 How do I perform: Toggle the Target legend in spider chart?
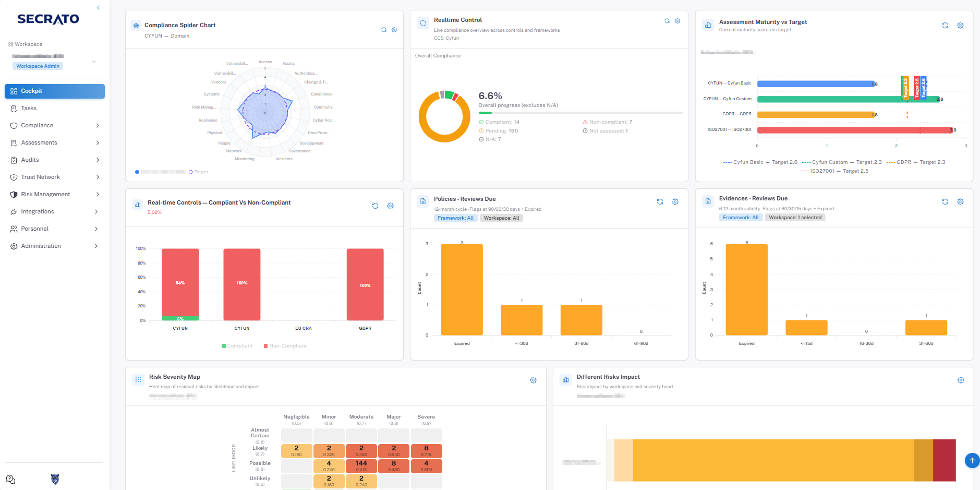pos(198,172)
